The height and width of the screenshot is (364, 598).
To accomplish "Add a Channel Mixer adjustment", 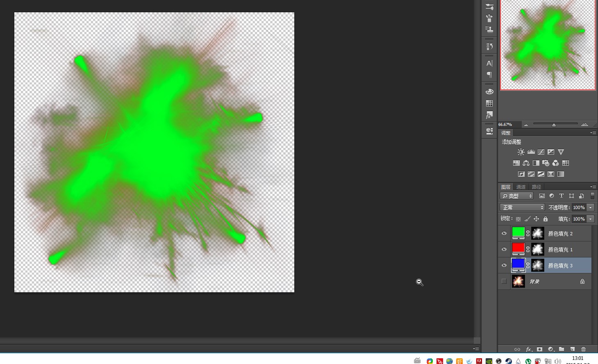I will [556, 163].
